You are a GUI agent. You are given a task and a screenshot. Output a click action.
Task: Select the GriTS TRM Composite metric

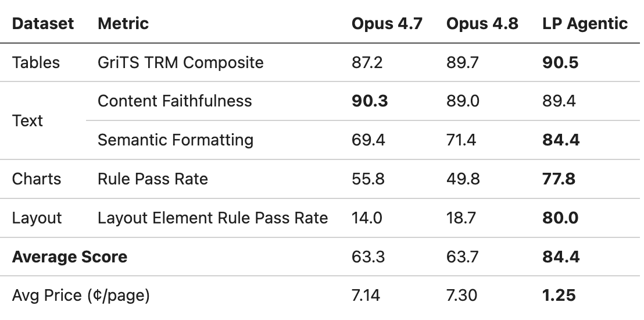coord(180,62)
